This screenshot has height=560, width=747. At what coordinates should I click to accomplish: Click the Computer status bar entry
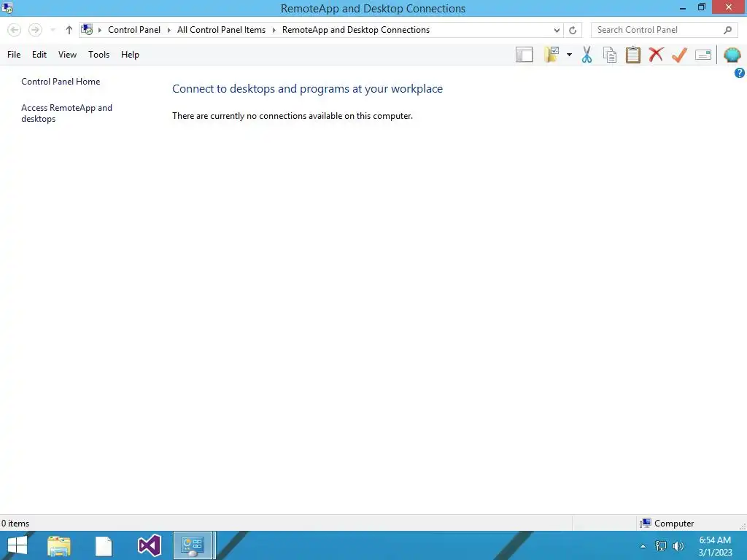(667, 524)
